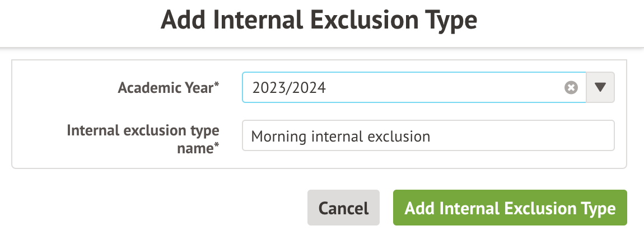Click the Academic Year combo box field

[x=403, y=88]
